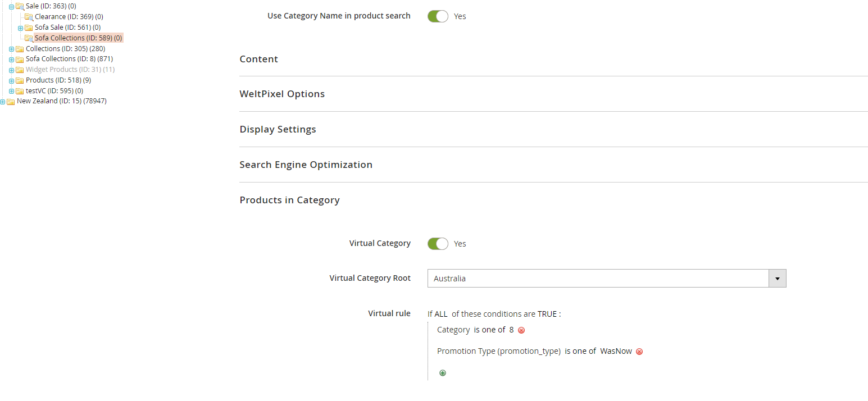This screenshot has width=868, height=401.
Task: Edit the value 8 in the Category condition
Action: point(512,330)
